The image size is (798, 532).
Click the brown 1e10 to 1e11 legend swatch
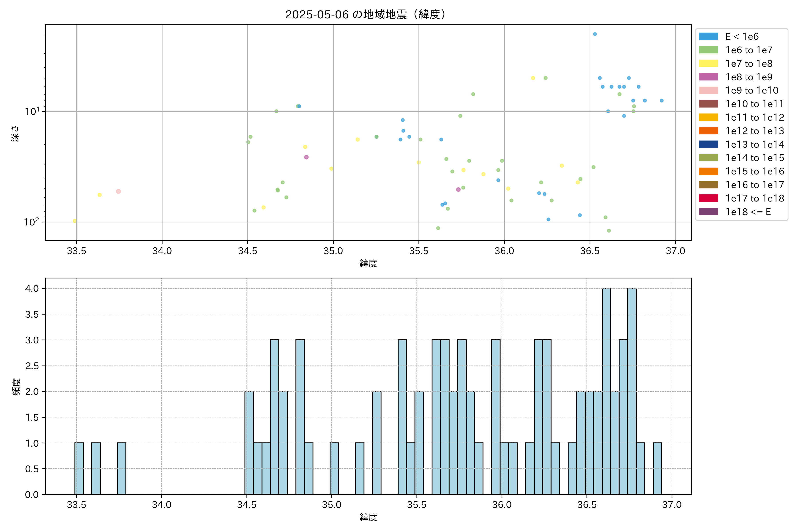tap(708, 104)
